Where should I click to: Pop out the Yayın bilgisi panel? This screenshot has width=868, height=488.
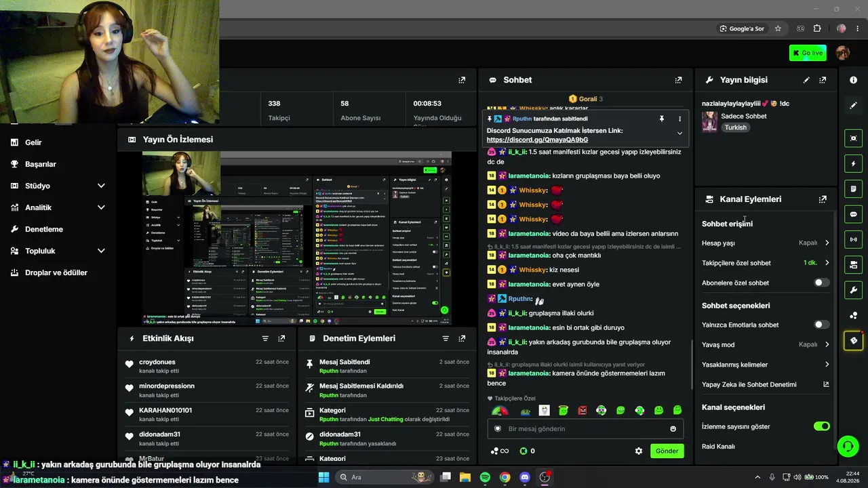823,80
